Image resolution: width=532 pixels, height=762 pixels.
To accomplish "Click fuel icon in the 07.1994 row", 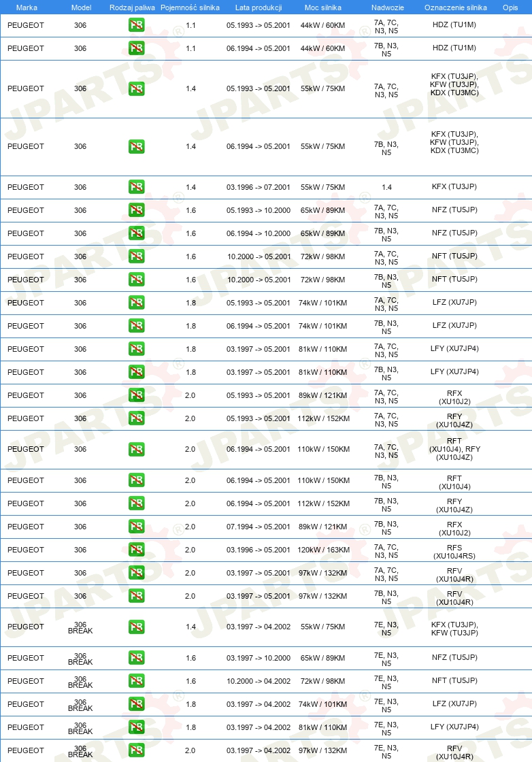I will click(137, 527).
